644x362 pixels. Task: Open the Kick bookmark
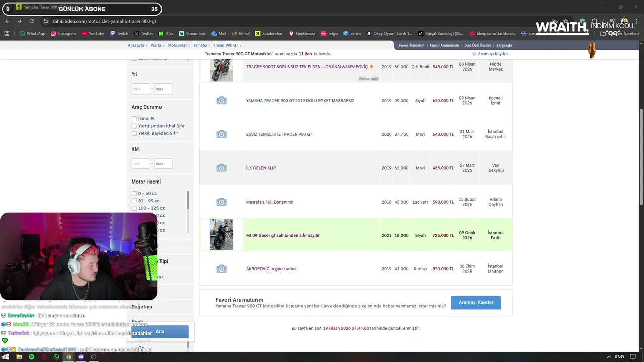pyautogui.click(x=166, y=33)
